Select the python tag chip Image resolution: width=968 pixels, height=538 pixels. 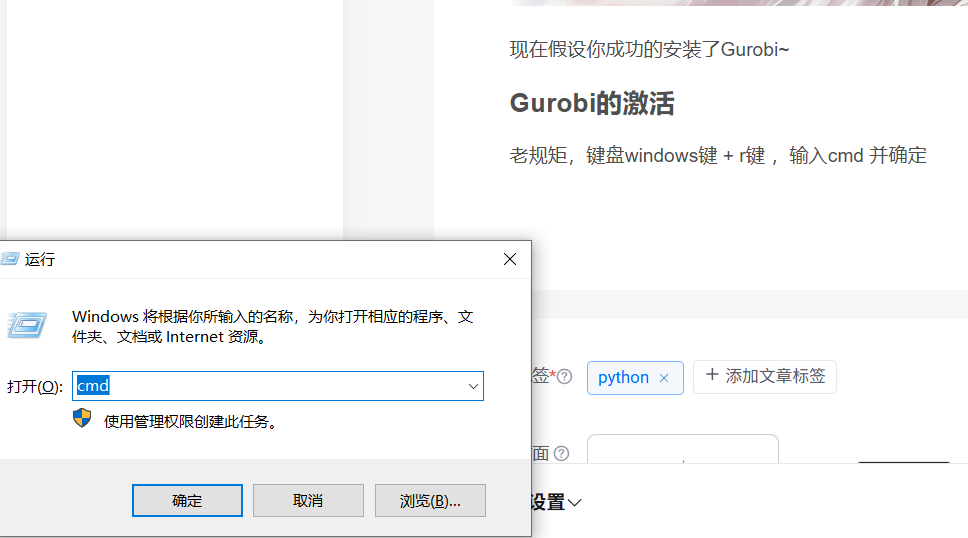(635, 377)
